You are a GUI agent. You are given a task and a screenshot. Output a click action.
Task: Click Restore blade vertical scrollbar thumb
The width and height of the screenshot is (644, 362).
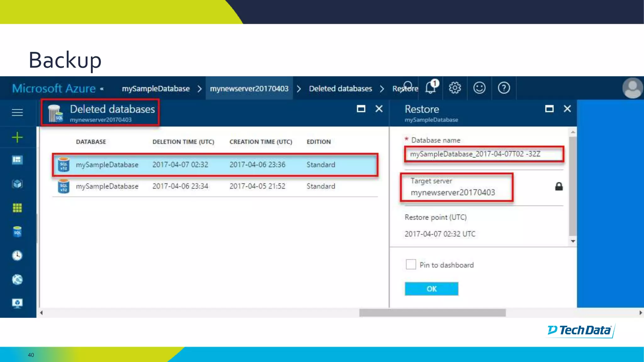pyautogui.click(x=573, y=186)
